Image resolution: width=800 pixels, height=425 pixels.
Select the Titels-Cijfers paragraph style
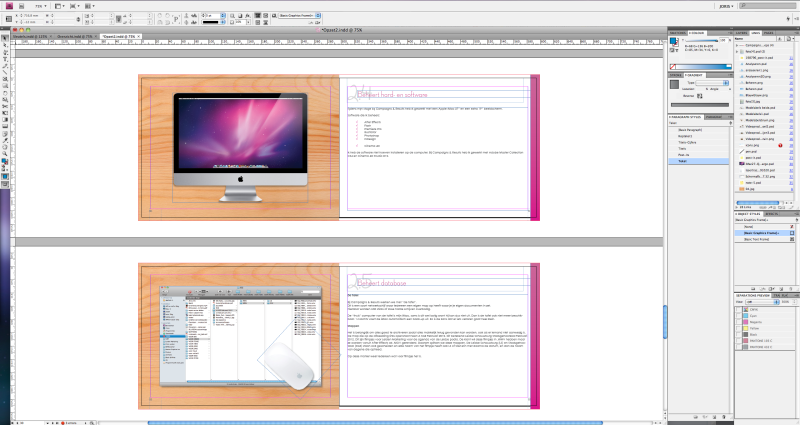point(699,142)
